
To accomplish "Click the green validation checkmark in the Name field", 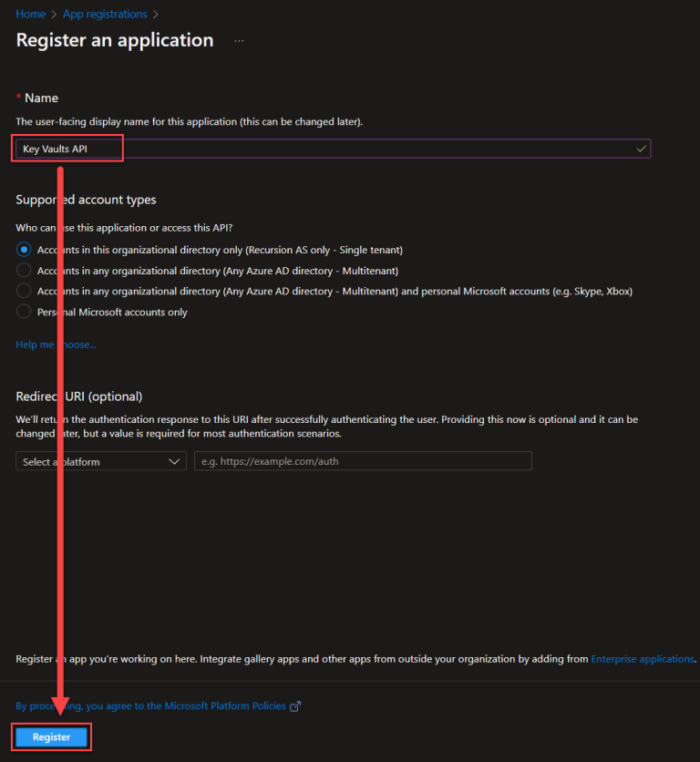I will coord(642,148).
